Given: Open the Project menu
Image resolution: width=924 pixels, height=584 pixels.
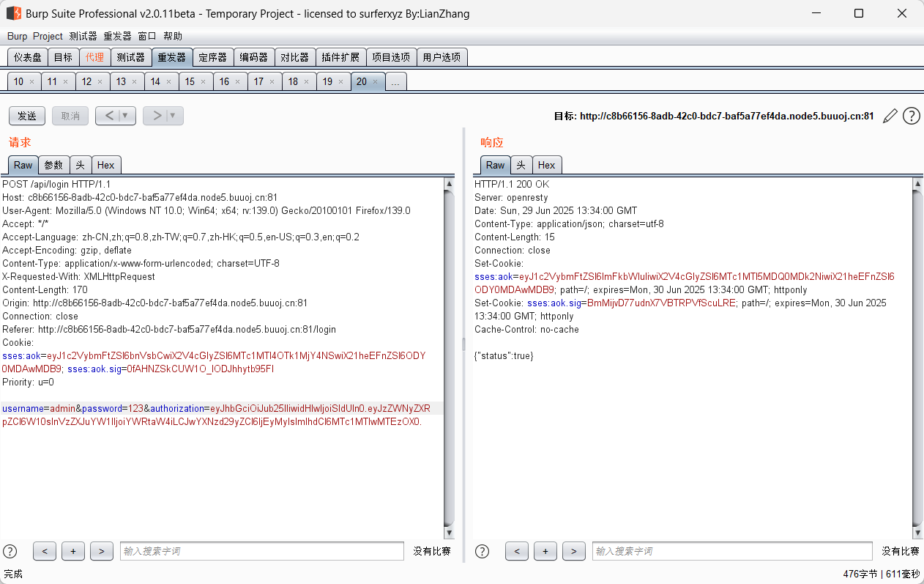Looking at the screenshot, I should pos(48,36).
